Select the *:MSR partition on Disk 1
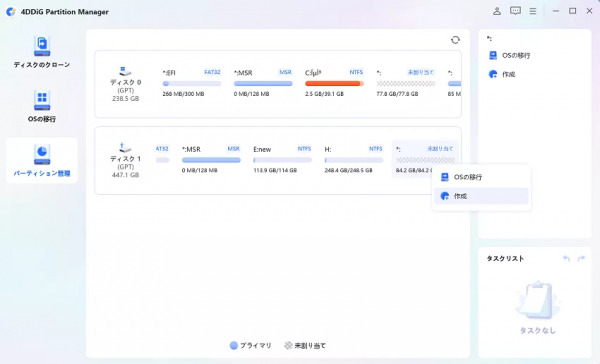Screen dimensions: 600x364 pyautogui.click(x=211, y=159)
